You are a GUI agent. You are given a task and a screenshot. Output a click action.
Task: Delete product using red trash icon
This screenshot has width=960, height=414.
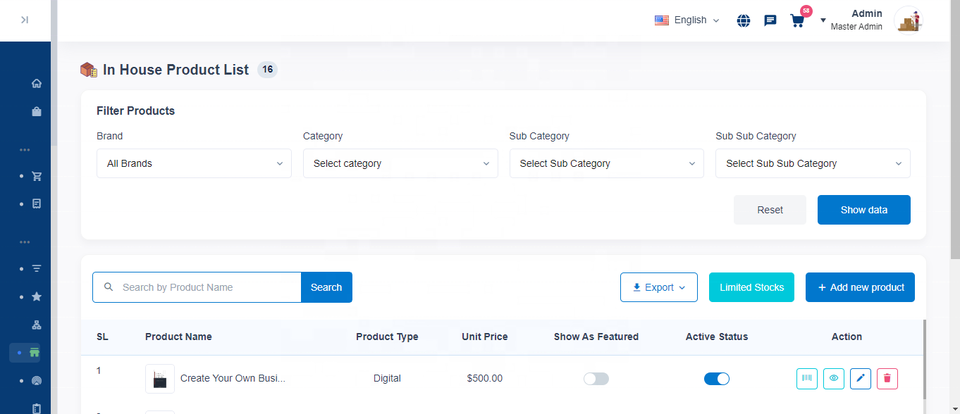point(887,379)
